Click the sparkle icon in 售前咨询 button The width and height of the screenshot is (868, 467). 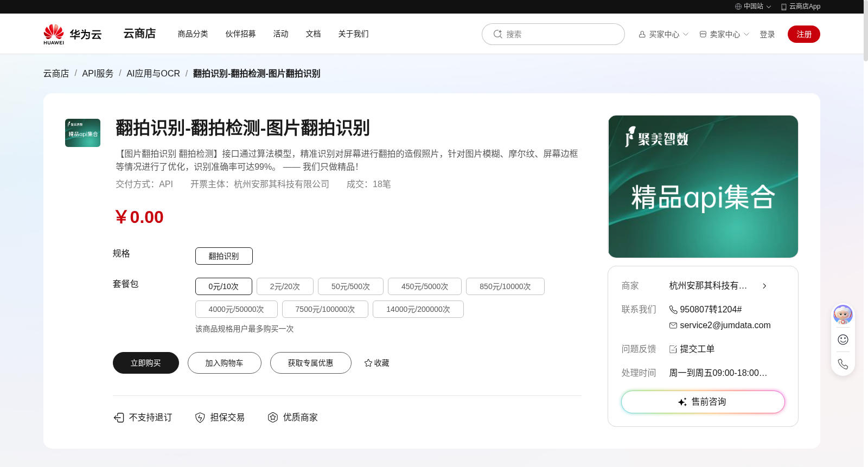point(682,402)
